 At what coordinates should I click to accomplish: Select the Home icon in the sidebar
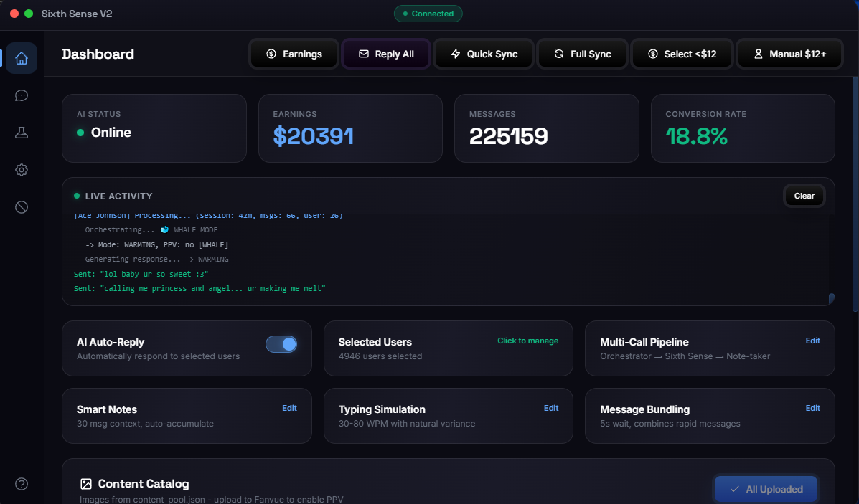22,58
